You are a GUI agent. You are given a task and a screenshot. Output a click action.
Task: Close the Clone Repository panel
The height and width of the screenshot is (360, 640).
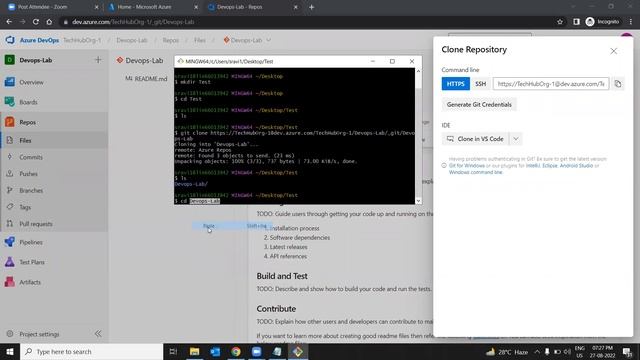pos(613,51)
